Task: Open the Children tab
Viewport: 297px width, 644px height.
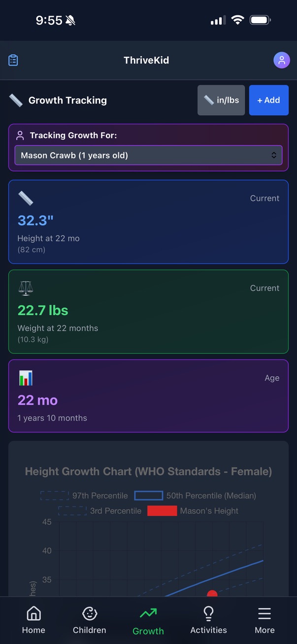Action: (89, 619)
